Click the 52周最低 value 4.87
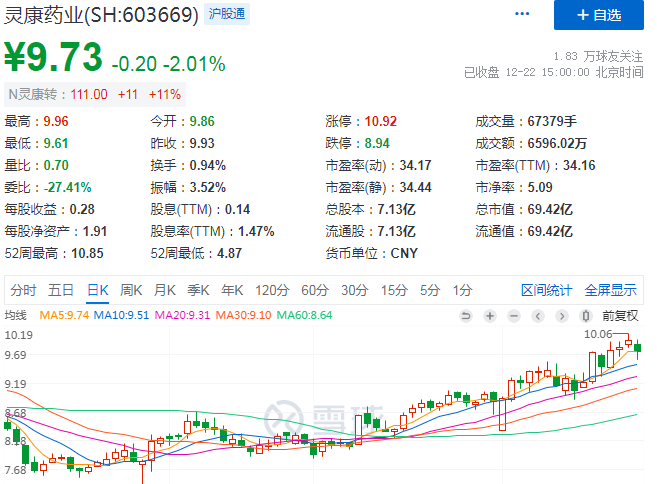 coord(229,254)
